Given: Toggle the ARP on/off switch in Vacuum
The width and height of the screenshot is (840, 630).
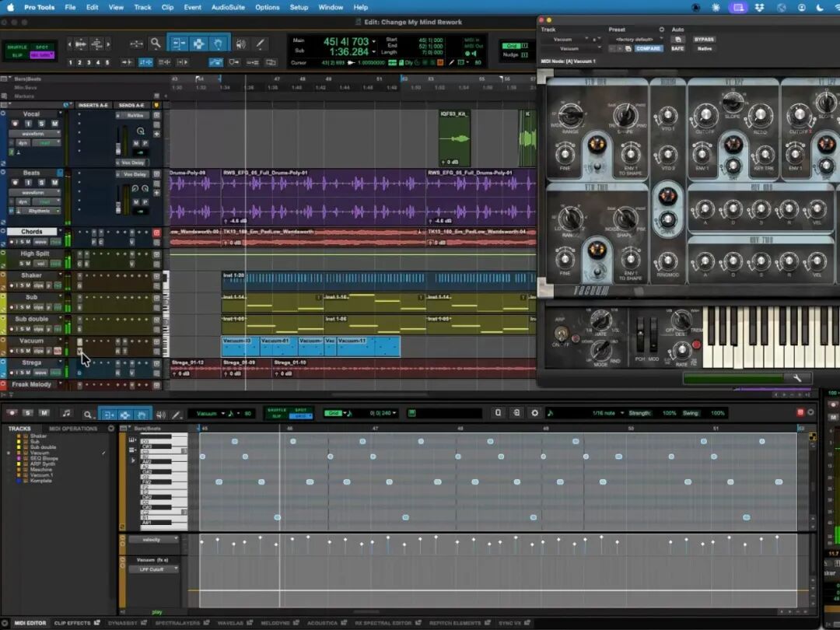Looking at the screenshot, I should tap(561, 334).
